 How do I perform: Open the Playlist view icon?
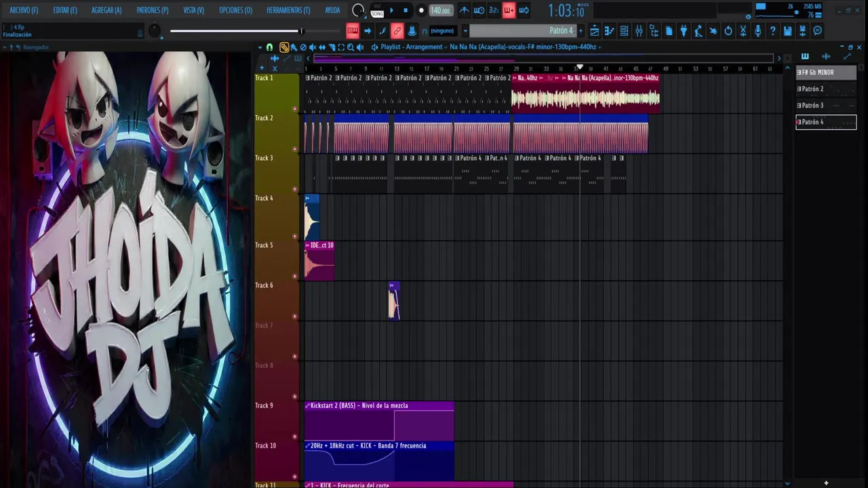click(595, 30)
